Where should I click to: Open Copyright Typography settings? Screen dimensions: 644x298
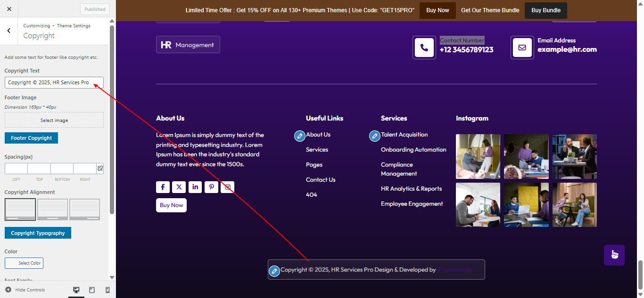(38, 233)
